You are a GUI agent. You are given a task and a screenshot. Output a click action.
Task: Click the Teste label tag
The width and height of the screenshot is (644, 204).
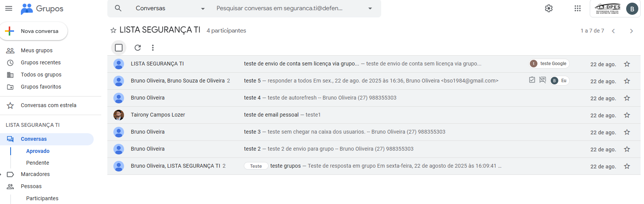tap(256, 166)
